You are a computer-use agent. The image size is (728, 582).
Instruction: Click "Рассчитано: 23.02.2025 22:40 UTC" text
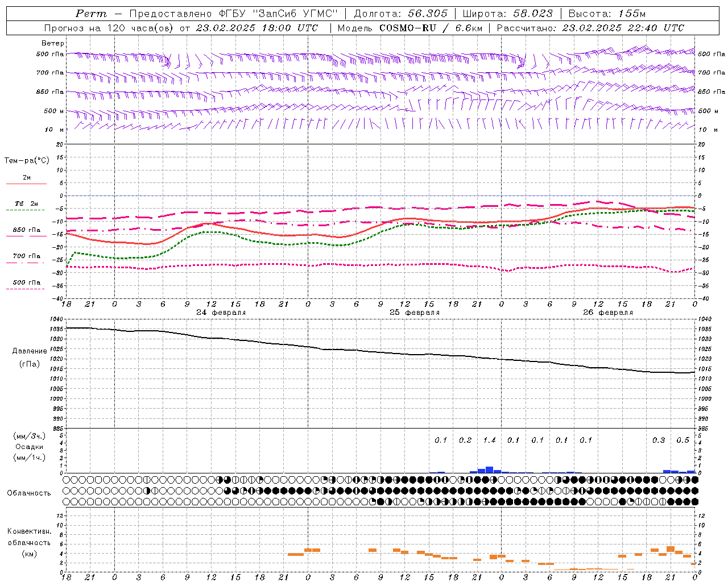click(x=590, y=28)
